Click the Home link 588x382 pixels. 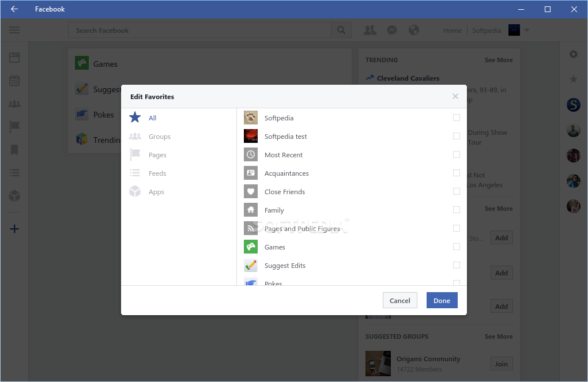pos(453,31)
